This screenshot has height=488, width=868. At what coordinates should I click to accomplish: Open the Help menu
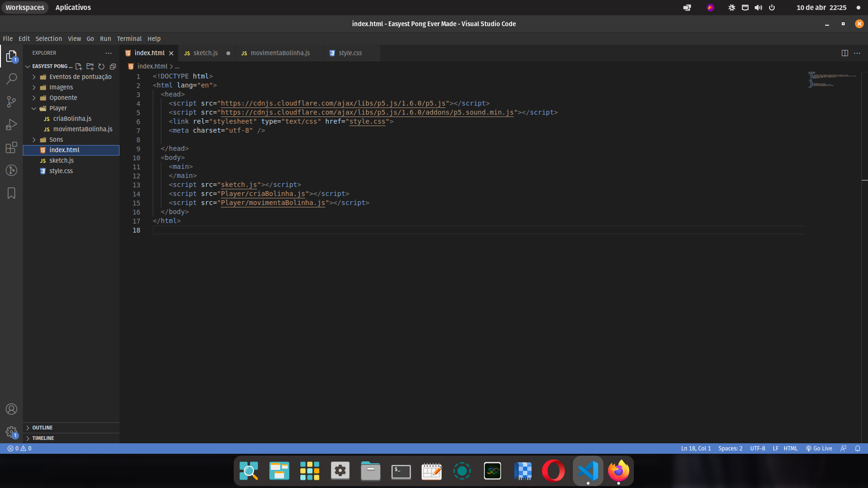(x=154, y=39)
